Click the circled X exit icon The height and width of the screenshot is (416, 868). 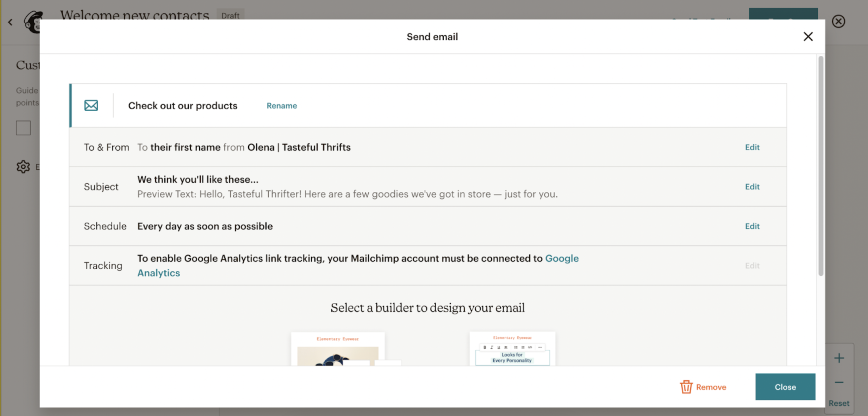(x=838, y=21)
